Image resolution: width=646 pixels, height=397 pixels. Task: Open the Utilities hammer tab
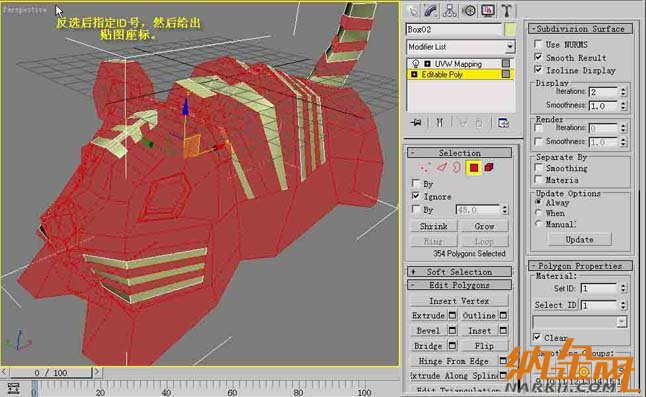[x=506, y=11]
